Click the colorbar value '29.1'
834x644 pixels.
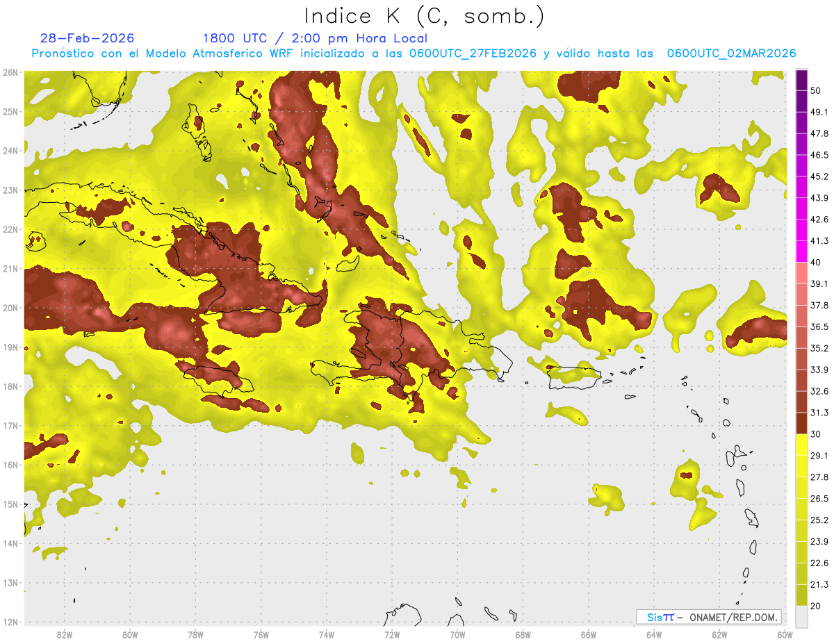pos(819,456)
